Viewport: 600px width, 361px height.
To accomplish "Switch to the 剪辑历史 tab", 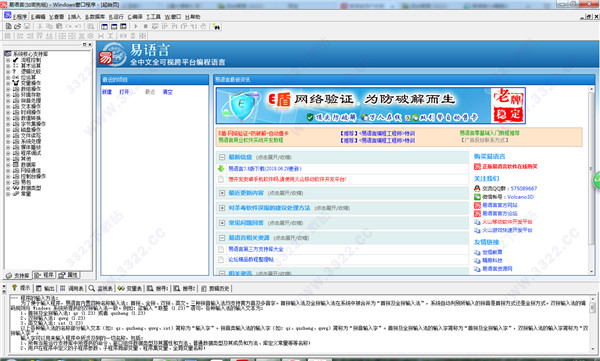I will [x=215, y=288].
